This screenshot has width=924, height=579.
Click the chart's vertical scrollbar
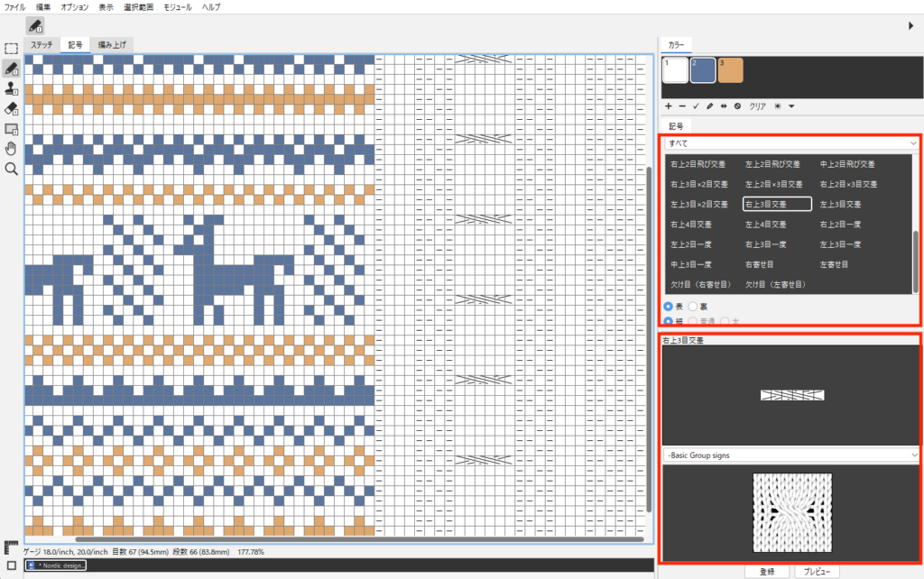coord(650,339)
